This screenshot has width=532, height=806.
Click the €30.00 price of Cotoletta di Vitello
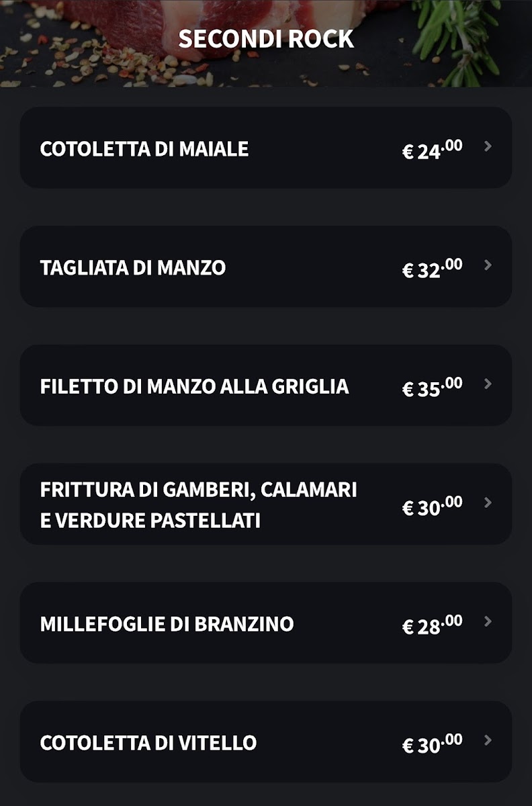(x=432, y=744)
